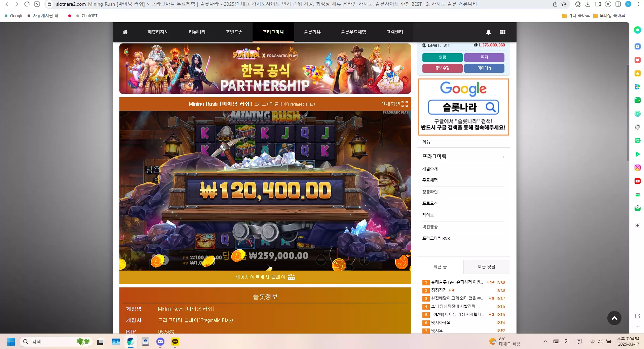The width and height of the screenshot is (644, 349).
Task: Expand the 프라그마틱 sidebar menu section
Action: tap(503, 157)
